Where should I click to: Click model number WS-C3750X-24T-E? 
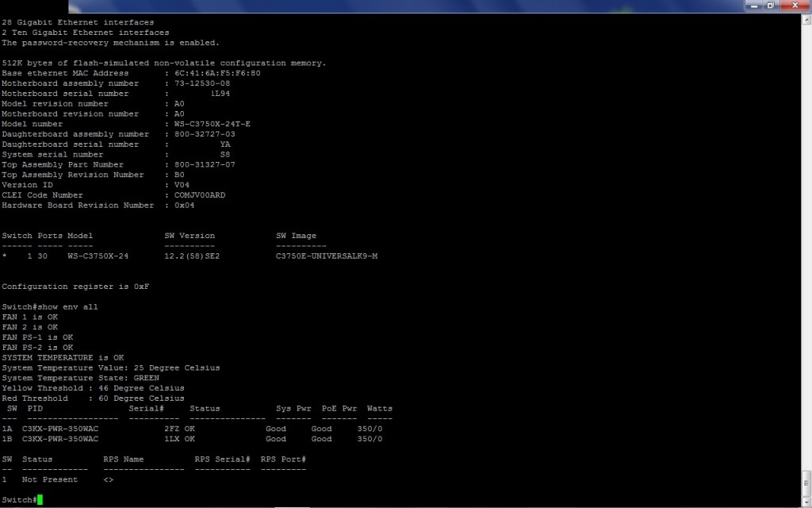[x=213, y=124]
